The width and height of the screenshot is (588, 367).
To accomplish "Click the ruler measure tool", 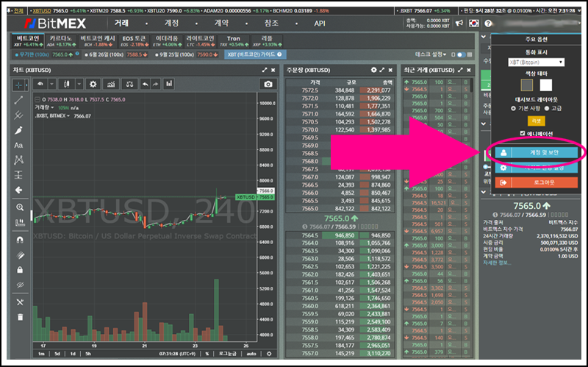I will pos(20,223).
